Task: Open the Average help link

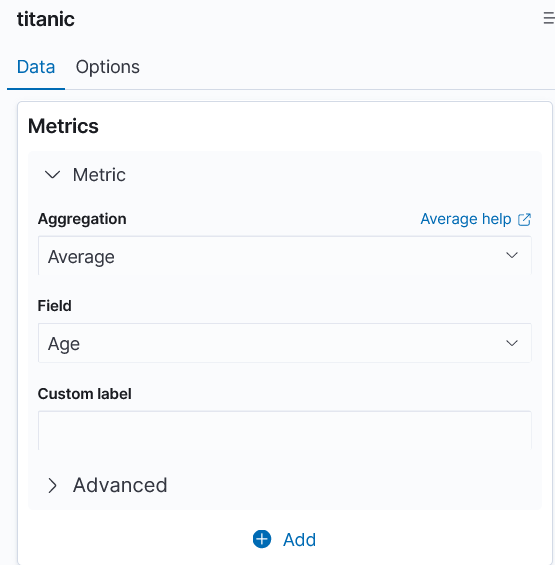Action: (x=466, y=219)
